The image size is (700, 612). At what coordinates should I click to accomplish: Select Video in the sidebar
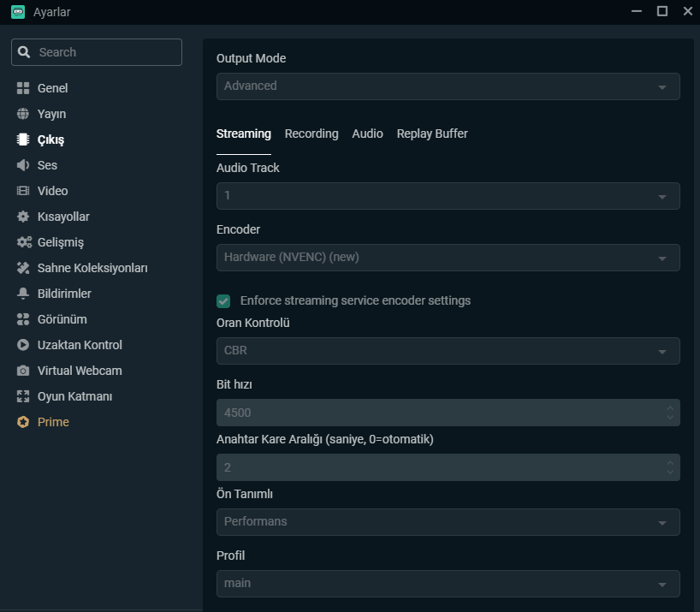53,191
